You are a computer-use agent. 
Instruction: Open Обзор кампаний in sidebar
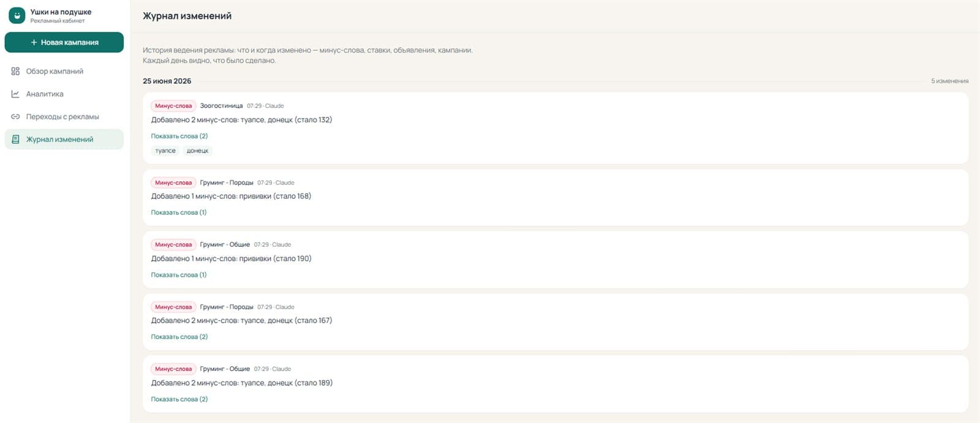point(64,71)
